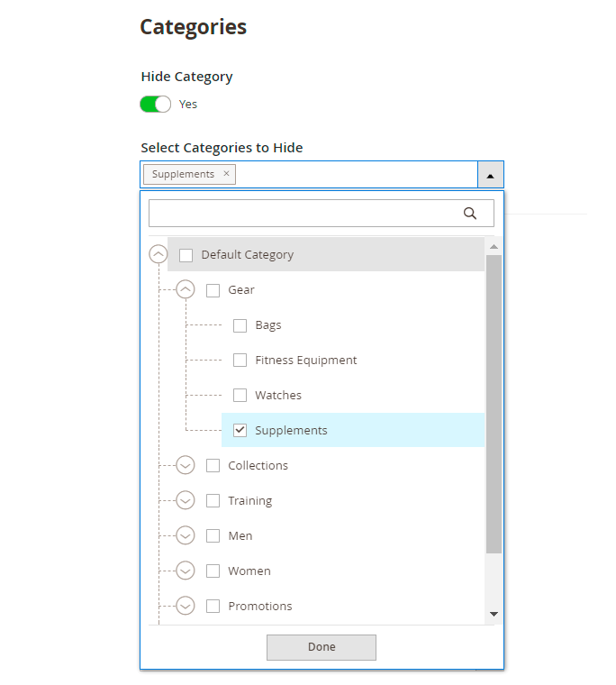616x685 pixels.
Task: Collapse the Default Category root node
Action: 159,255
